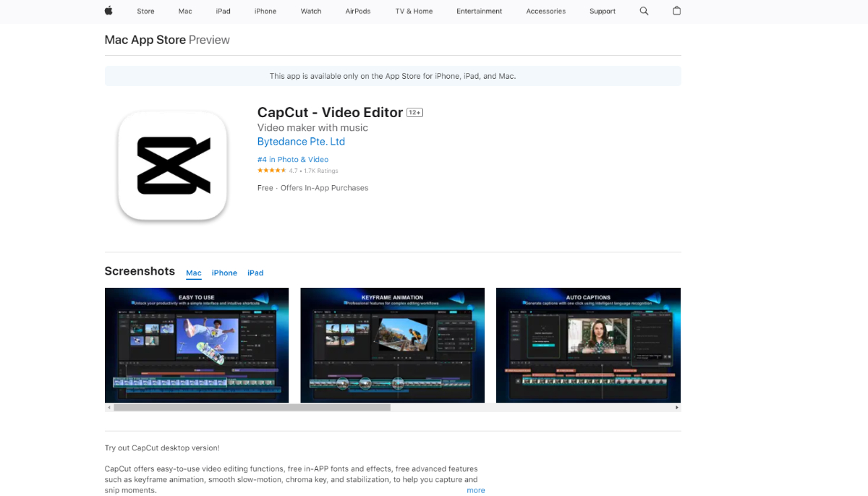Click the app availability notice banner
Viewport: 868px width, 496px height.
click(393, 76)
